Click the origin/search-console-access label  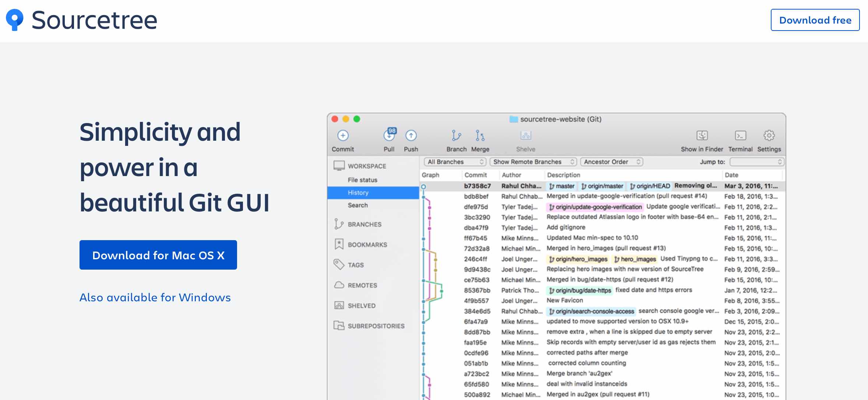(591, 312)
